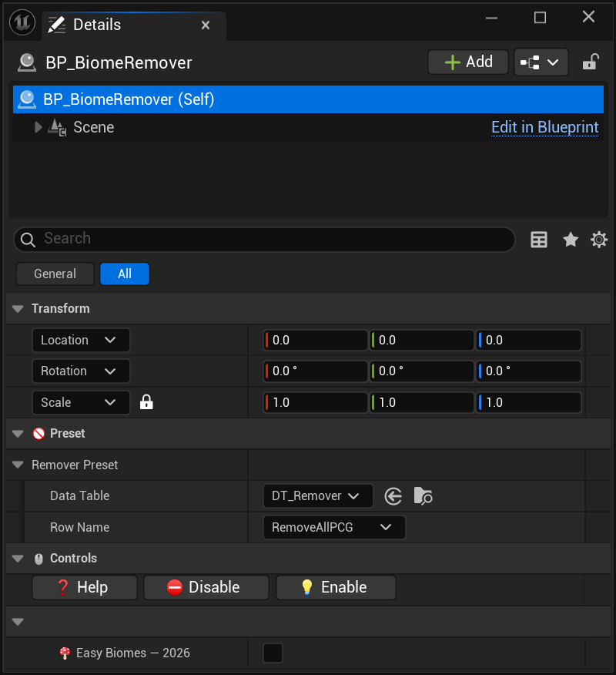Viewport: 616px width, 675px height.
Task: Expand the Scene component arrow
Action: [38, 127]
